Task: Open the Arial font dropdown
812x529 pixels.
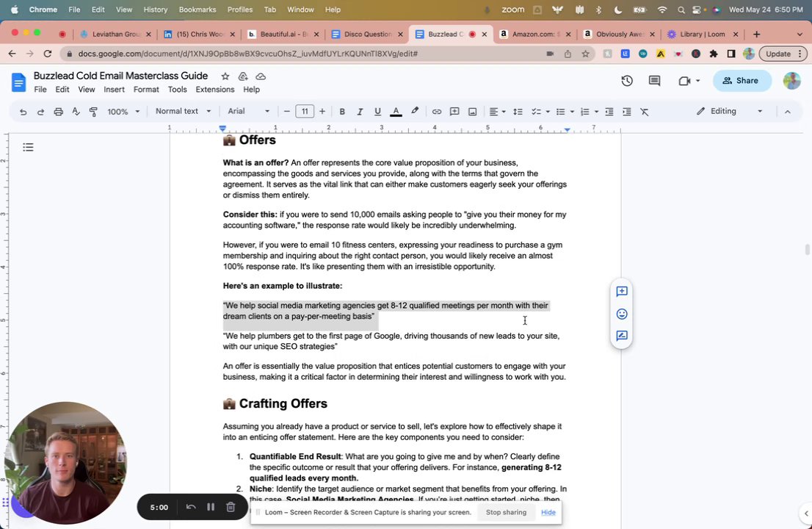Action: point(249,111)
